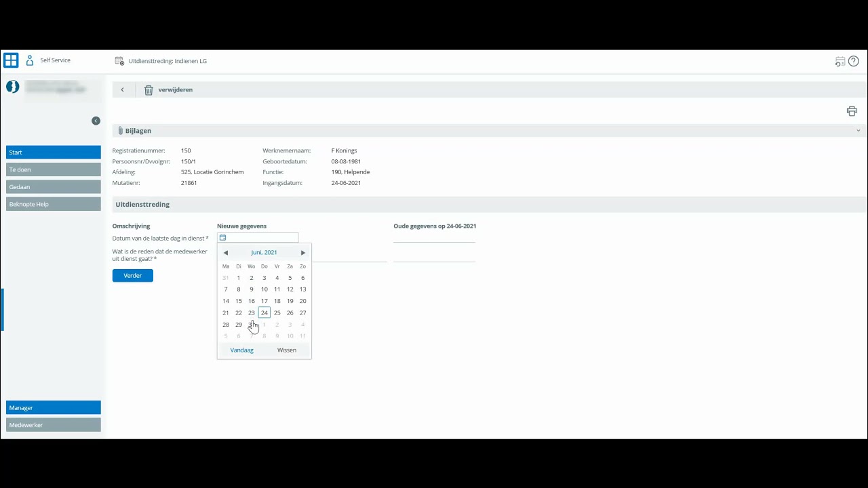The image size is (868, 488).
Task: Select day 13 in the calendar
Action: 303,289
